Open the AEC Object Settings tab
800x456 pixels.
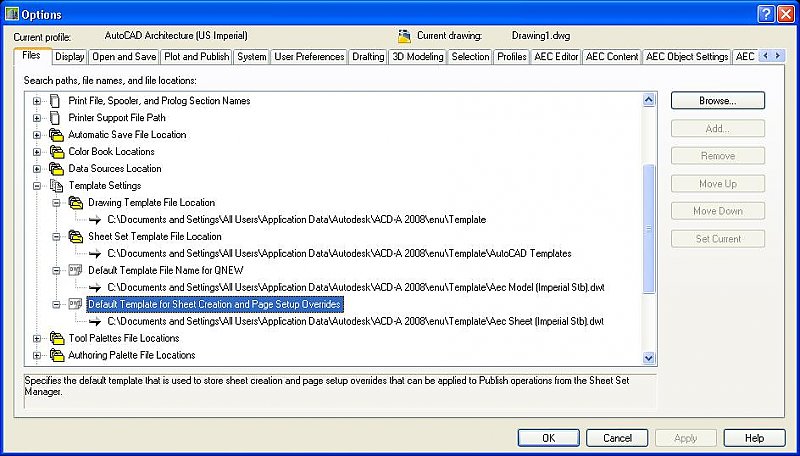pos(687,57)
